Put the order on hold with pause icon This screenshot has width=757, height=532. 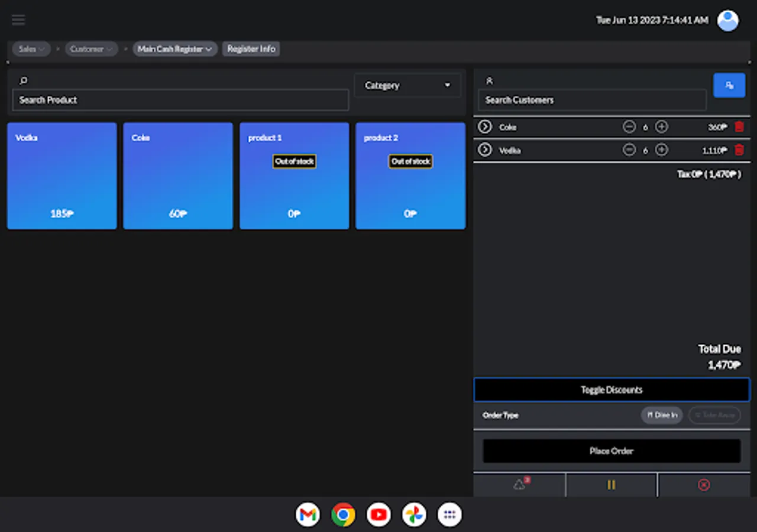611,485
